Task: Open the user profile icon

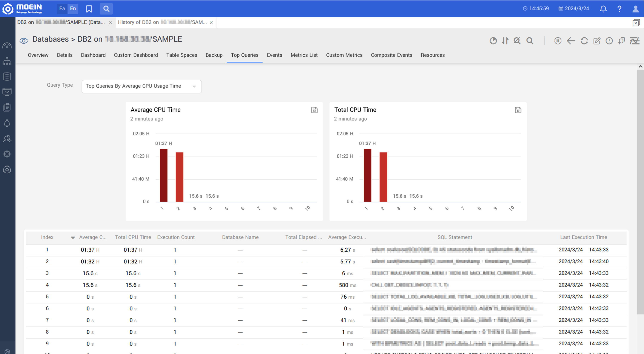Action: 635,9
